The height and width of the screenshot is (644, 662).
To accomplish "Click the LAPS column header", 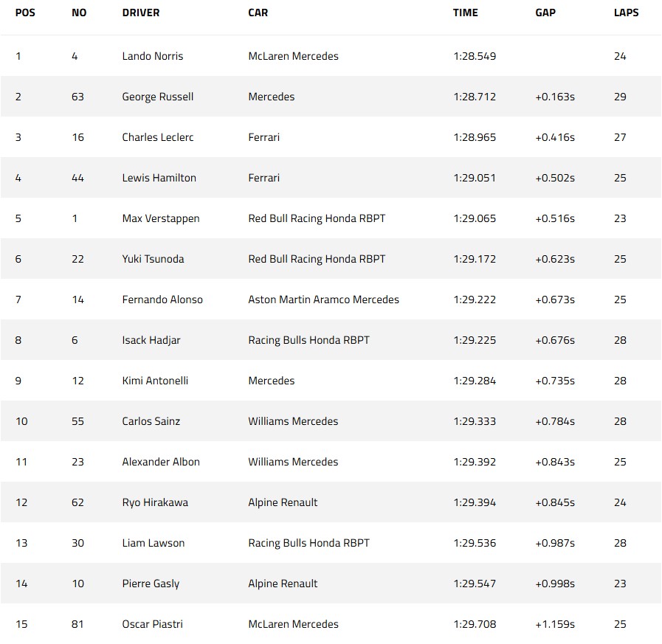I will (x=626, y=13).
